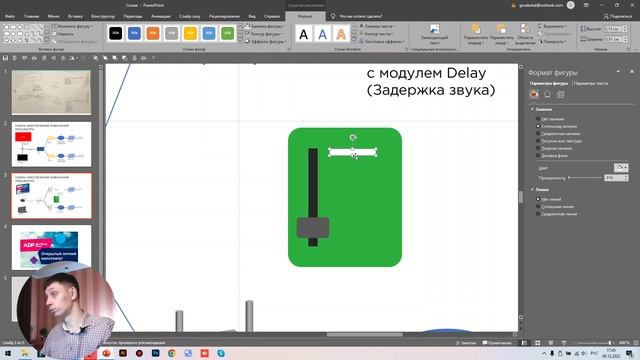The height and width of the screenshot is (360, 640).
Task: Apply the green shape style preset
Action: 228,33
